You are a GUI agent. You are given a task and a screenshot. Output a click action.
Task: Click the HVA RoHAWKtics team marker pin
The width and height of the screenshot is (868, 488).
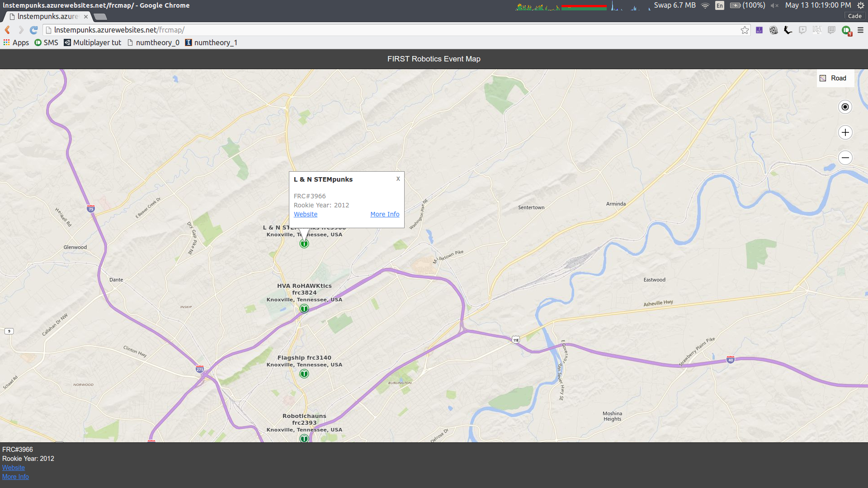pyautogui.click(x=304, y=309)
